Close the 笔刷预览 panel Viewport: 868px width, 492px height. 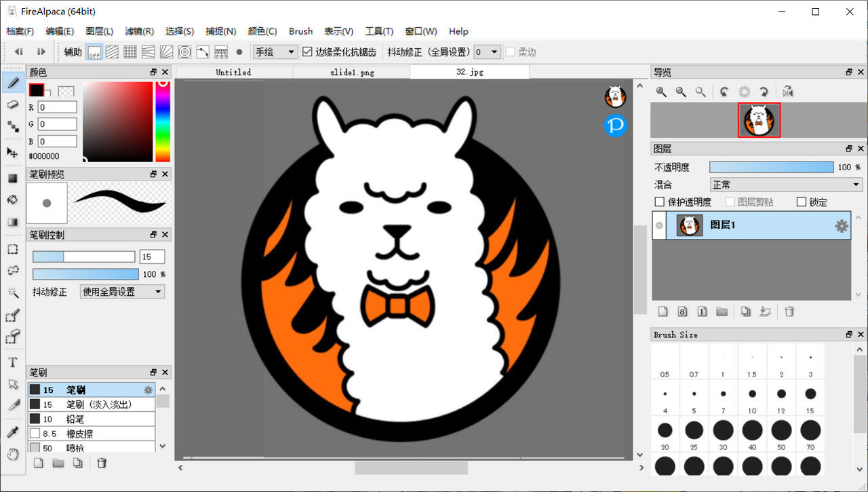click(165, 174)
